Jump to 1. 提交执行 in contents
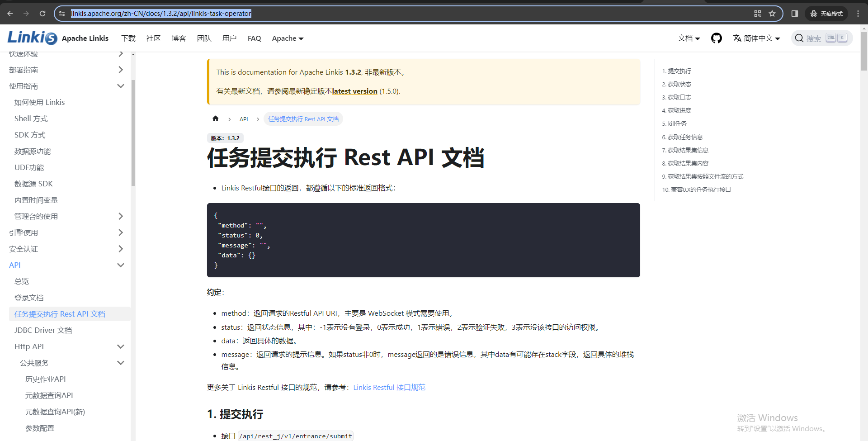 coord(677,71)
